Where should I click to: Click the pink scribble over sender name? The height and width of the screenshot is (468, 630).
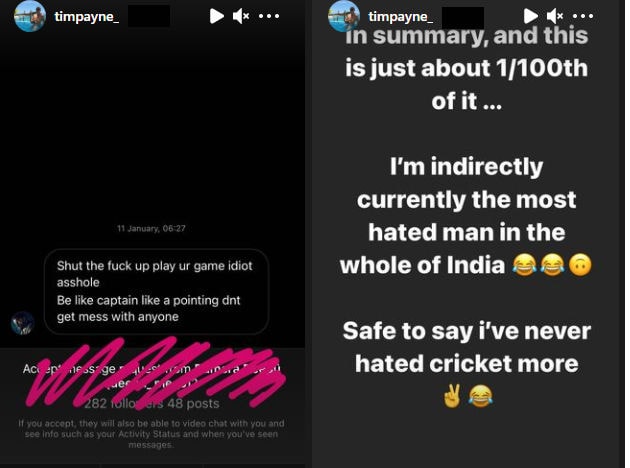coord(150,375)
